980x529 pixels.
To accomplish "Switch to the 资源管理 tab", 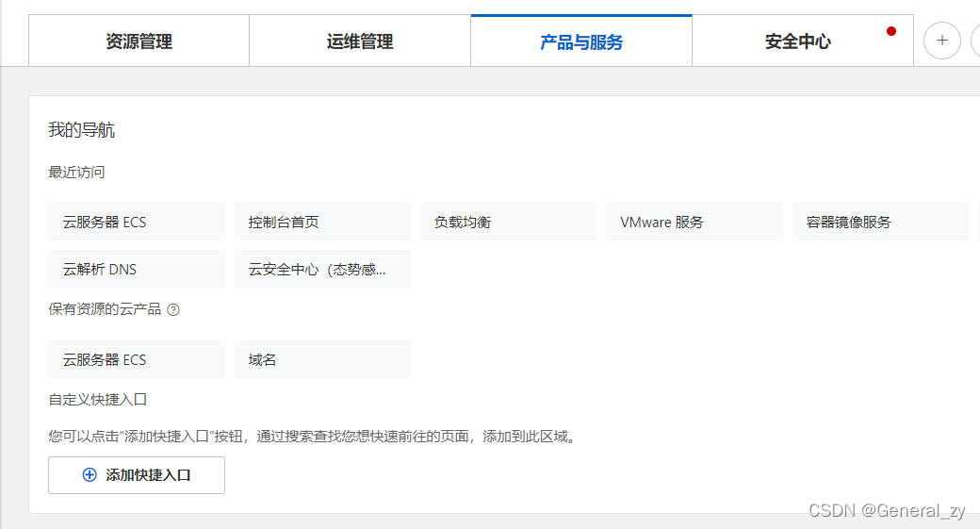I will point(139,41).
